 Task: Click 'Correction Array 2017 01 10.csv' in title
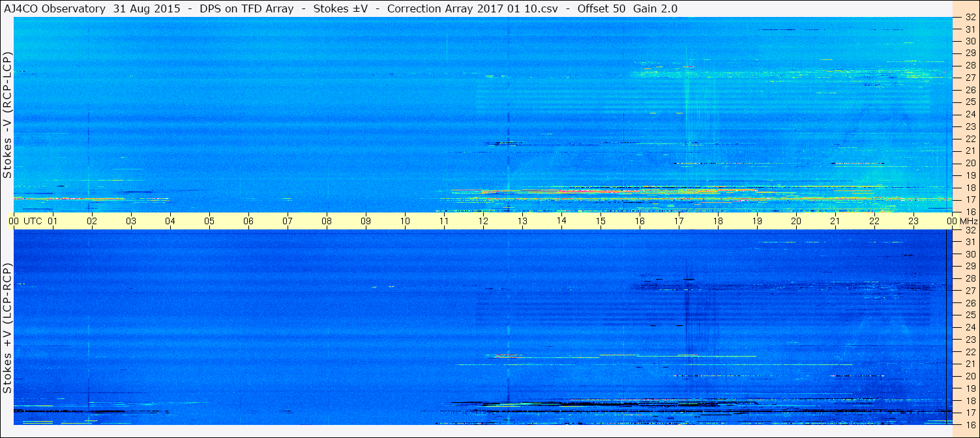tap(473, 8)
